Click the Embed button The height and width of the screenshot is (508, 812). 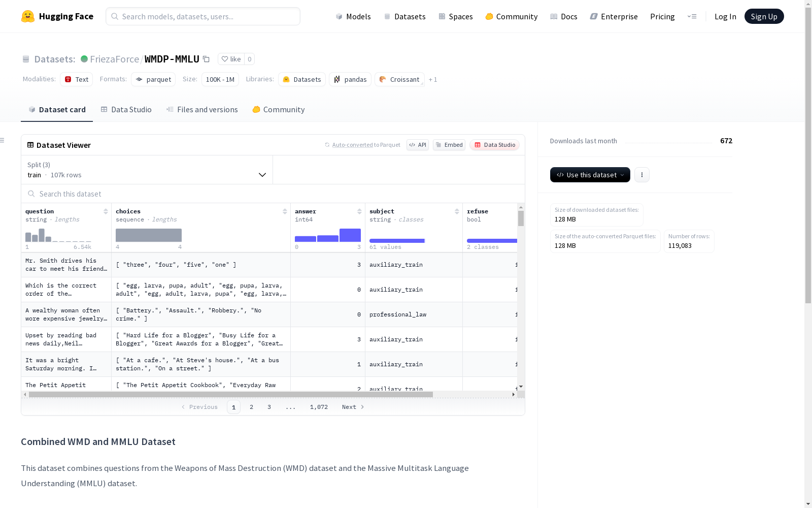click(449, 145)
